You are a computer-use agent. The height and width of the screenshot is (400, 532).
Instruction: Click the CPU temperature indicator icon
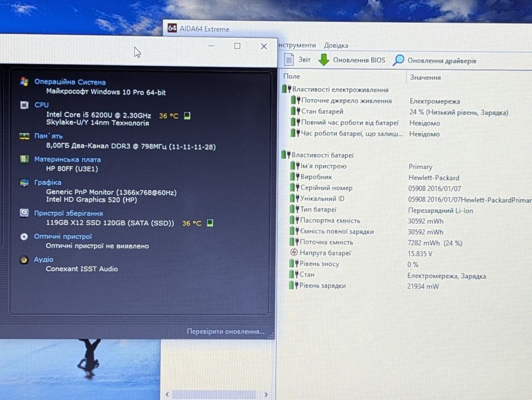pyautogui.click(x=187, y=116)
